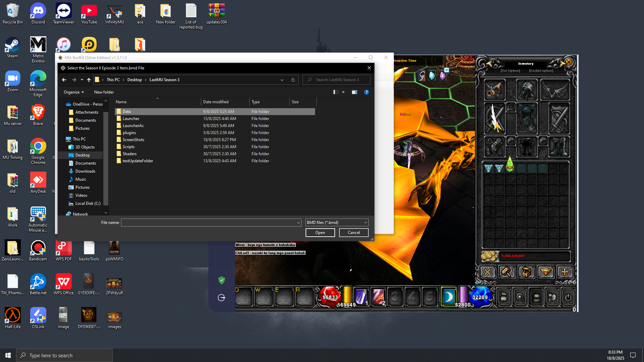Open the view options dropdown arrow

tap(343, 92)
